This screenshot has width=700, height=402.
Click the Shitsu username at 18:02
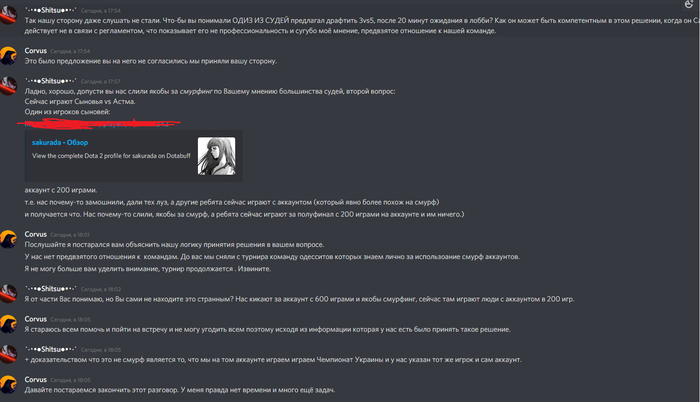[x=50, y=289]
